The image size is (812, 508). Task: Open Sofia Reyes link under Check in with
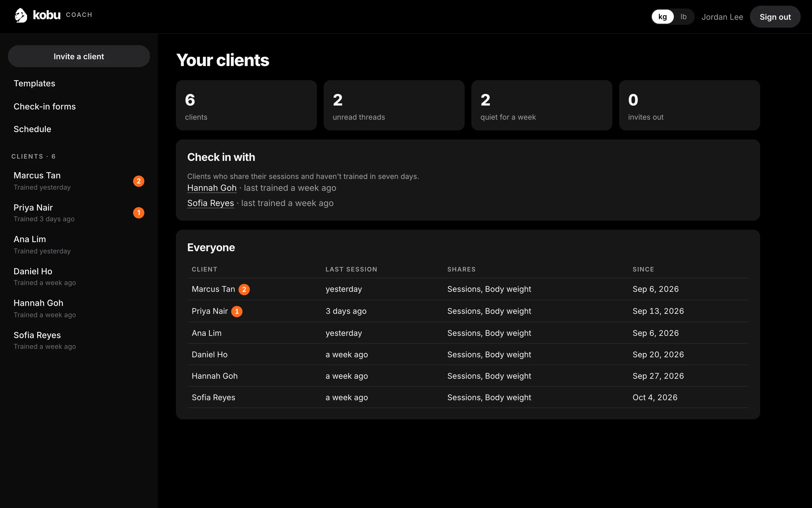click(x=210, y=203)
